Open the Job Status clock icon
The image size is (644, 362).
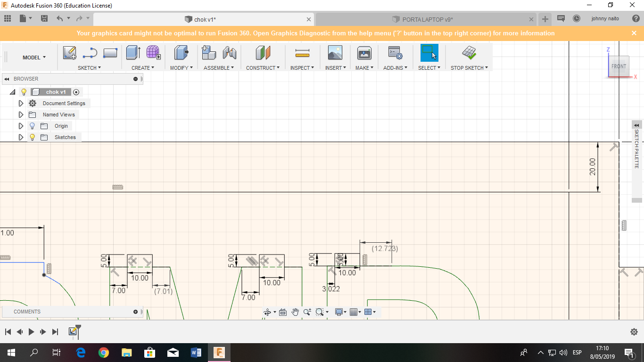pyautogui.click(x=576, y=19)
